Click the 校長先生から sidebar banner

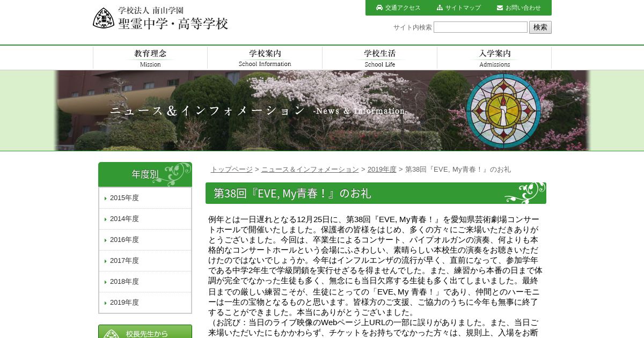point(145,332)
